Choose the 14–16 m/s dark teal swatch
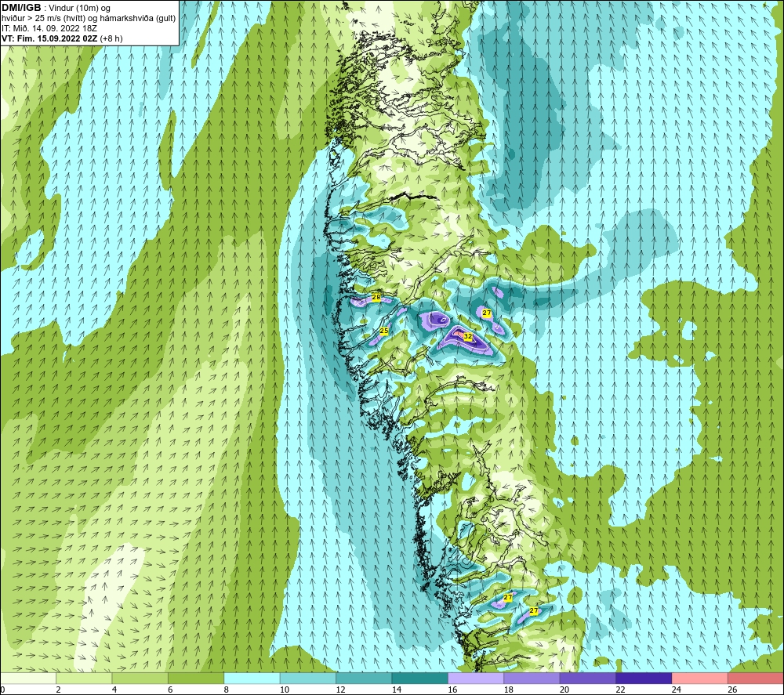This screenshot has width=784, height=695. click(x=420, y=678)
